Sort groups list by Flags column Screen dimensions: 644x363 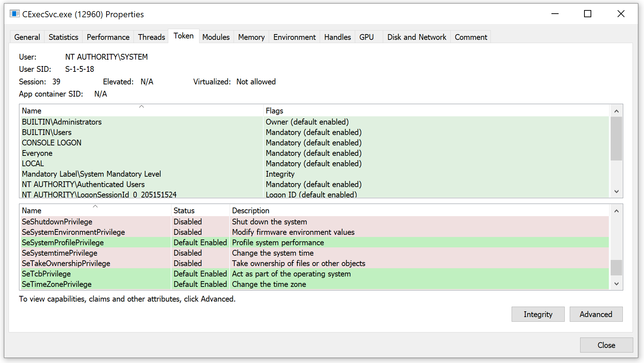[x=436, y=111]
